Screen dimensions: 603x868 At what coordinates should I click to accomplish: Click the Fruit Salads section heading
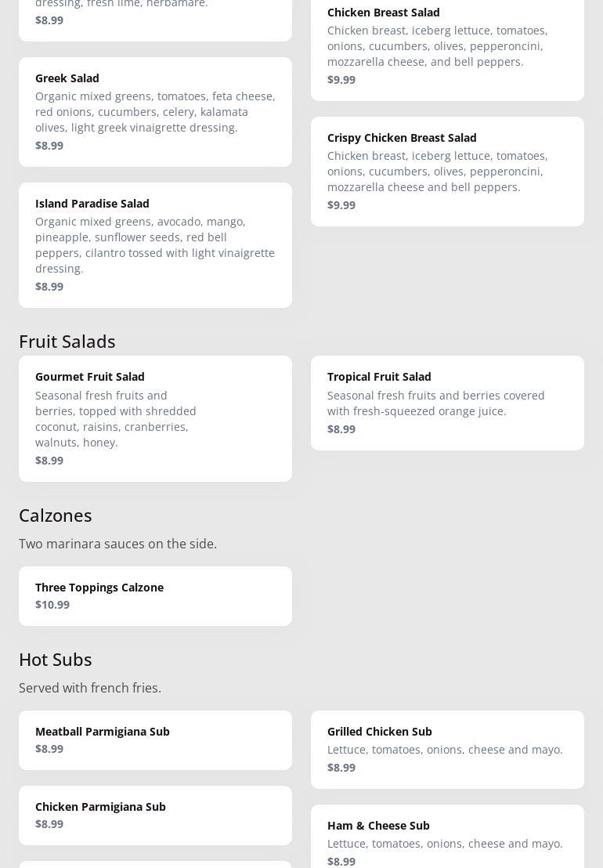point(67,342)
